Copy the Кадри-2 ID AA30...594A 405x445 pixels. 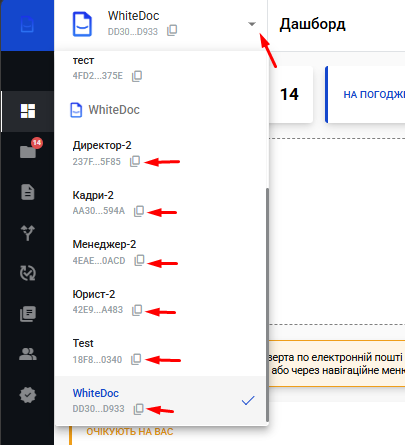tap(139, 211)
